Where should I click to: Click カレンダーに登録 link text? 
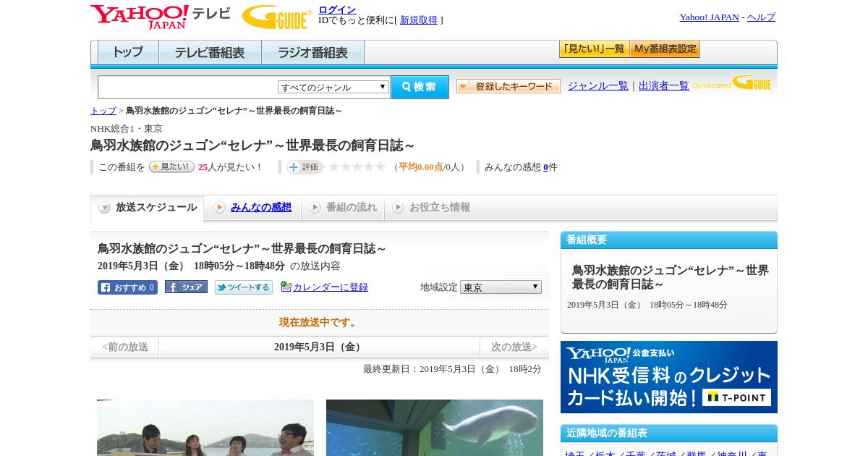tap(331, 287)
